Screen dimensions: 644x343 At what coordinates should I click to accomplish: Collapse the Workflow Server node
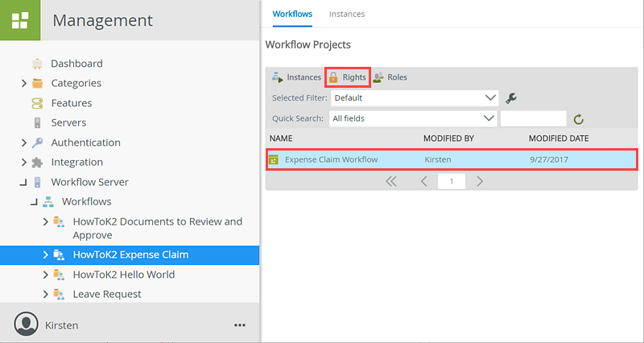click(x=23, y=183)
